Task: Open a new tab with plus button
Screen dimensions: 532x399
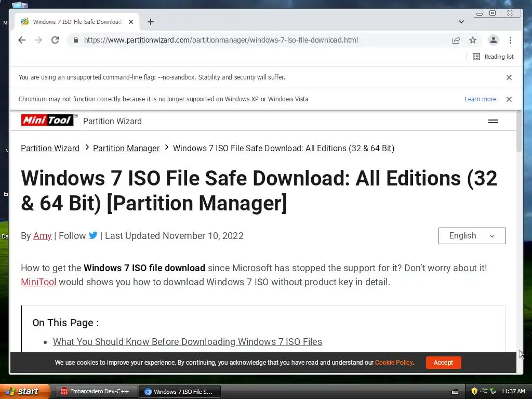Action: pos(151,22)
